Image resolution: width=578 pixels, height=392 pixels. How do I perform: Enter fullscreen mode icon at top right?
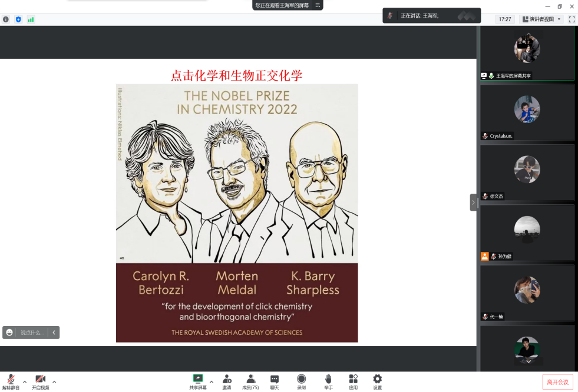pos(572,19)
